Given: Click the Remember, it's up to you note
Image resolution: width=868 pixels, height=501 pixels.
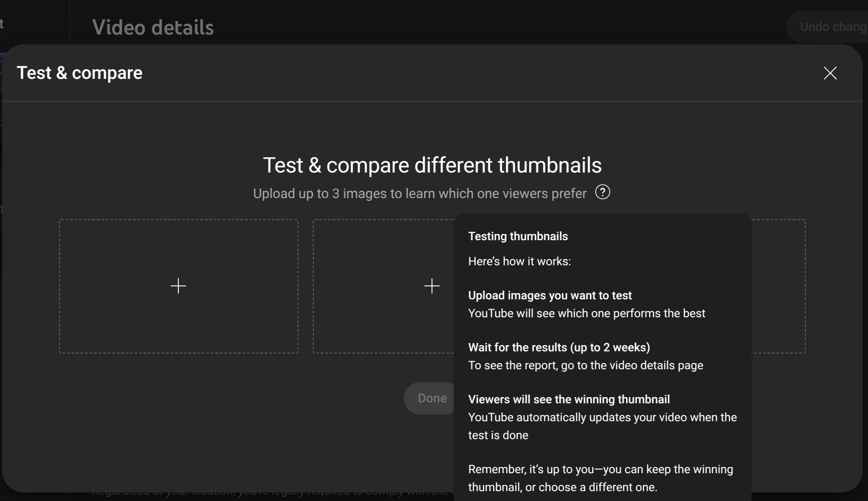Looking at the screenshot, I should coord(600,478).
